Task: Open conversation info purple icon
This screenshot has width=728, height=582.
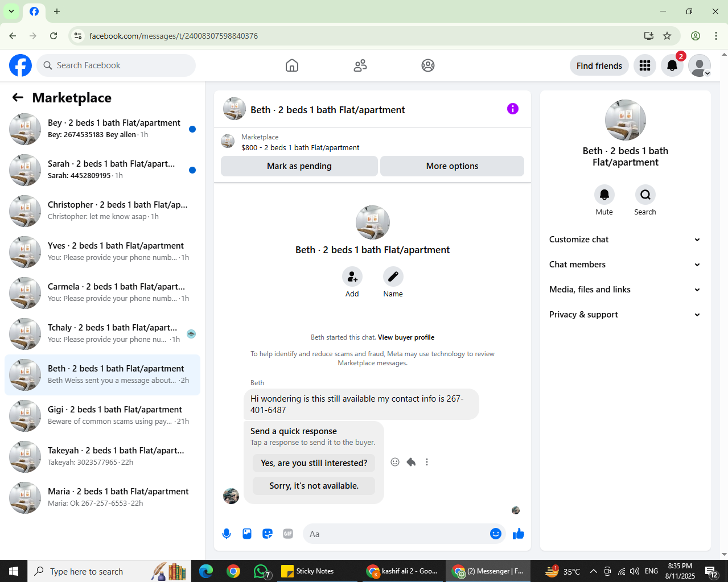Action: pos(513,109)
